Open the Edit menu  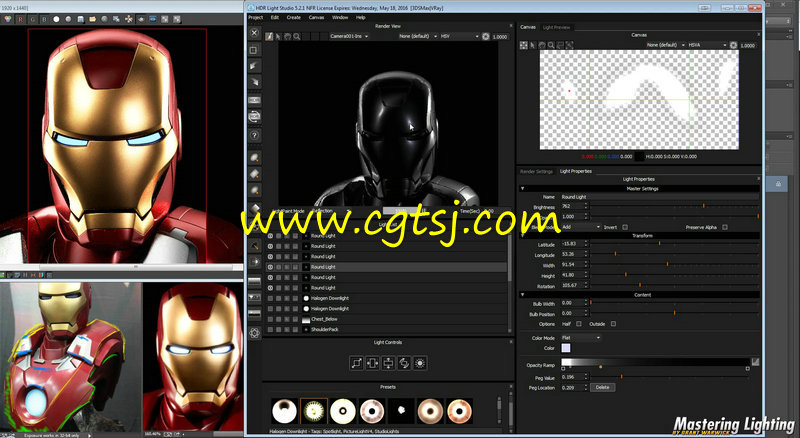274,17
